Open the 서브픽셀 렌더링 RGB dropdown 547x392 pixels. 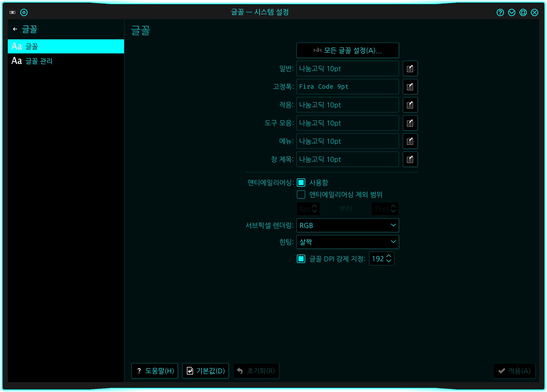tap(347, 225)
